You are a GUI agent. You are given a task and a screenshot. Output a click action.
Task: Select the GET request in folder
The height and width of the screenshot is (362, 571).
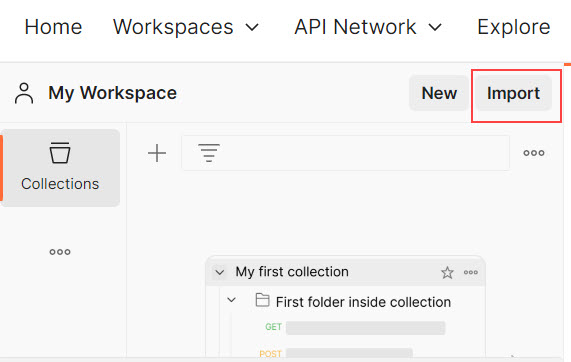pyautogui.click(x=355, y=327)
